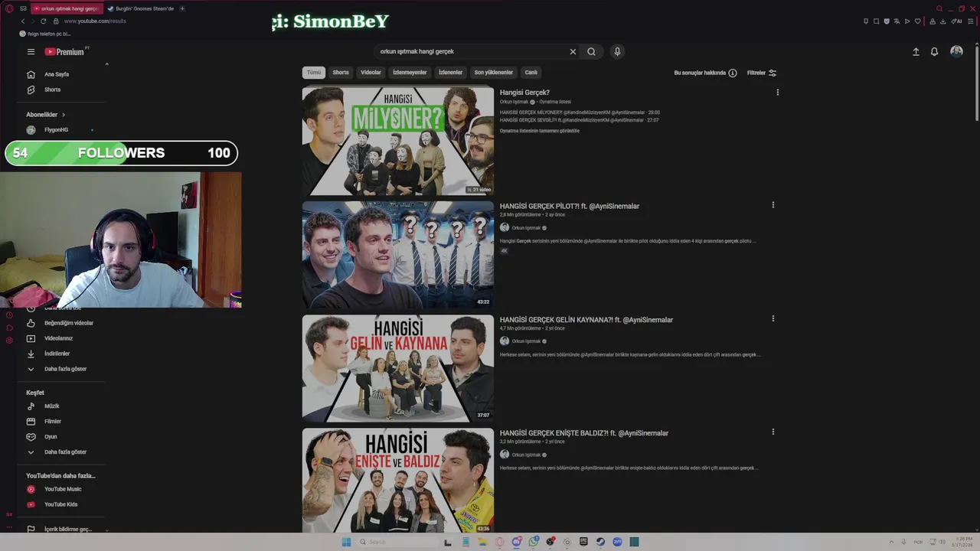Click the Opera heart bookmark icon

click(x=917, y=21)
